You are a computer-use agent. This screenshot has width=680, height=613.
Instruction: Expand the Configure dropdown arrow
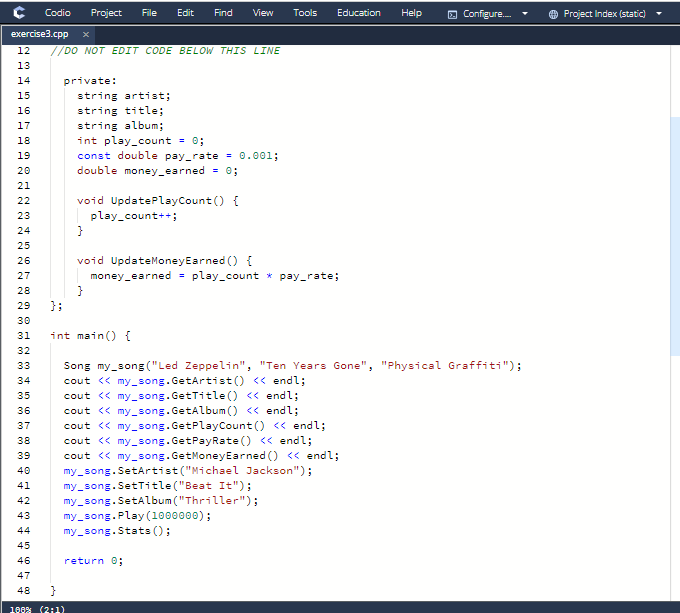click(x=525, y=13)
